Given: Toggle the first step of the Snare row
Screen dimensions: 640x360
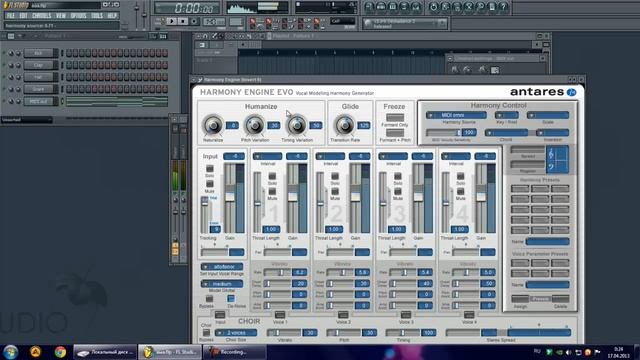Looking at the screenshot, I should [x=69, y=89].
